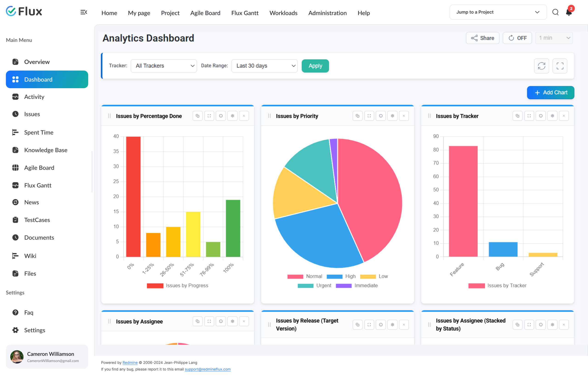Expand Issues by Tracker chart to fullscreen
The image size is (588, 376).
click(529, 116)
